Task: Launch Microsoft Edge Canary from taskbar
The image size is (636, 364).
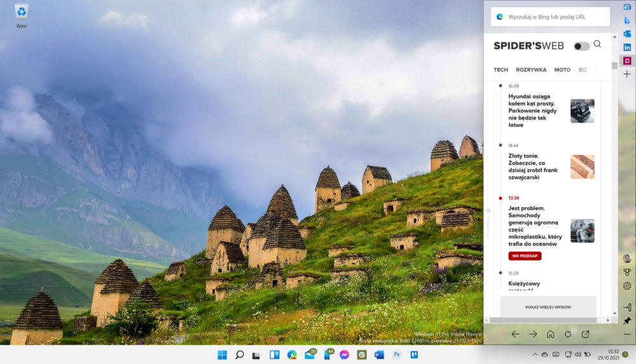Action: 292,354
